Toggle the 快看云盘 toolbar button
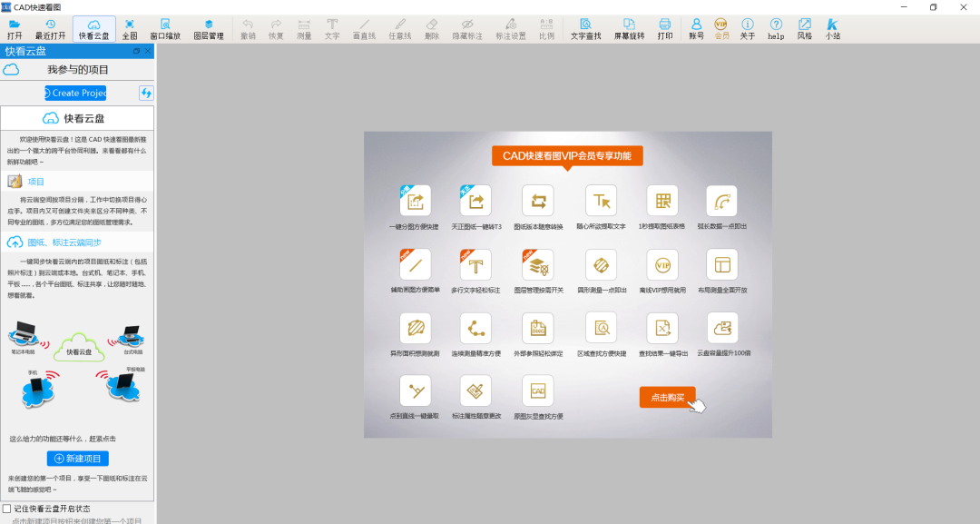Viewport: 980px width, 524px height. tap(93, 29)
